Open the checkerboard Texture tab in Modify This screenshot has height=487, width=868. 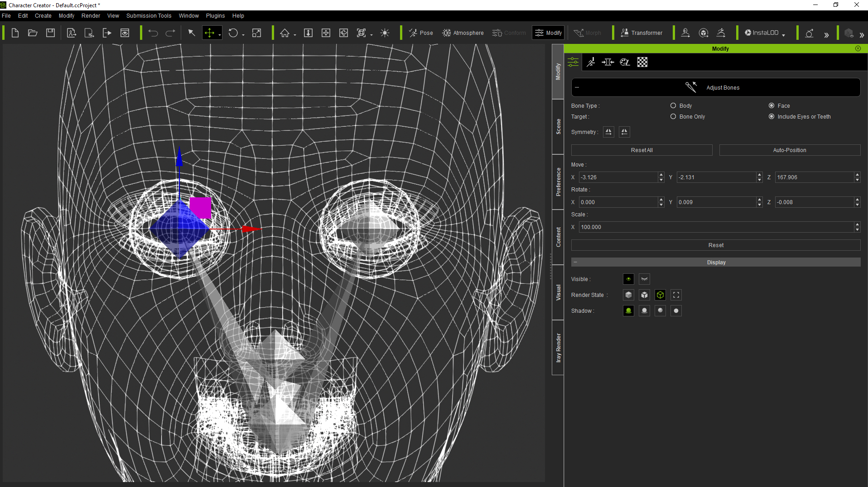(642, 62)
